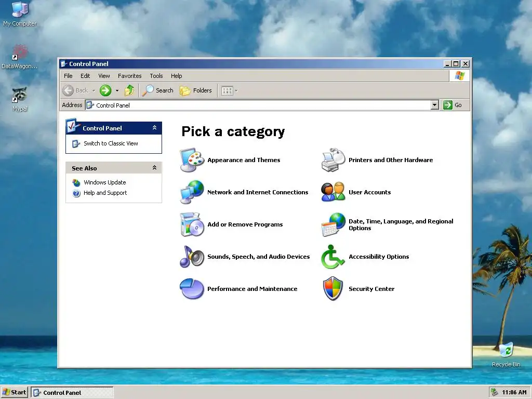Select the DataWagon desktop shortcut icon

tap(20, 52)
